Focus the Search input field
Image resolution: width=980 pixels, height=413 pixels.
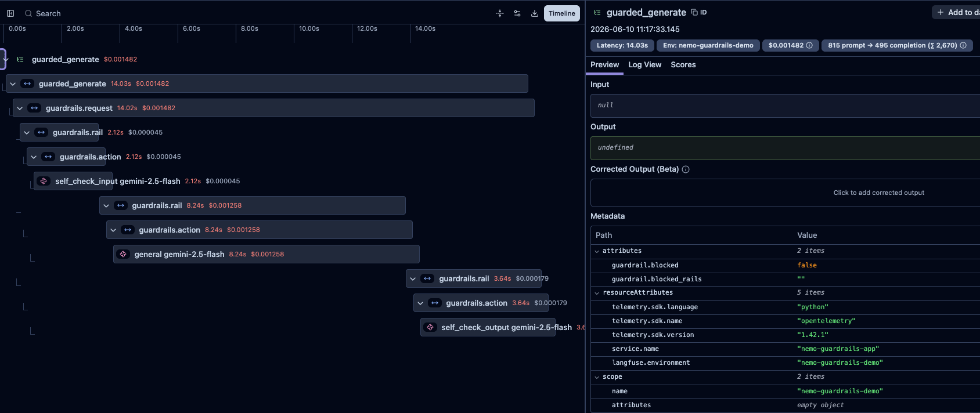click(x=48, y=13)
